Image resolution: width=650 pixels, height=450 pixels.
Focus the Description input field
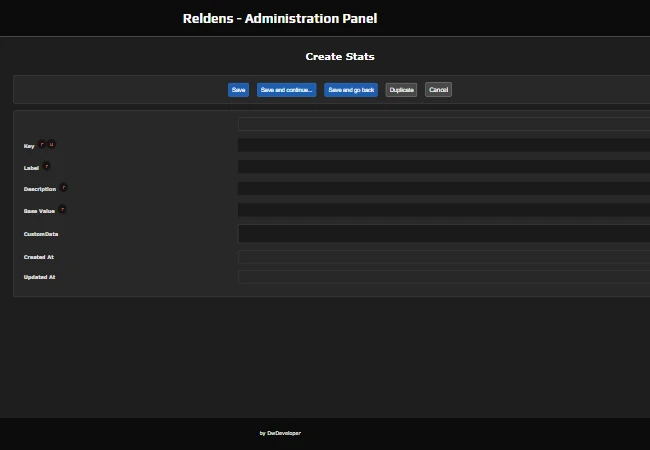click(444, 188)
